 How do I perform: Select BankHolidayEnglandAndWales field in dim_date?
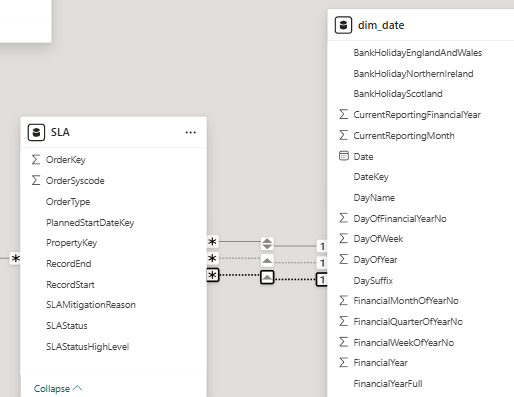tap(418, 53)
